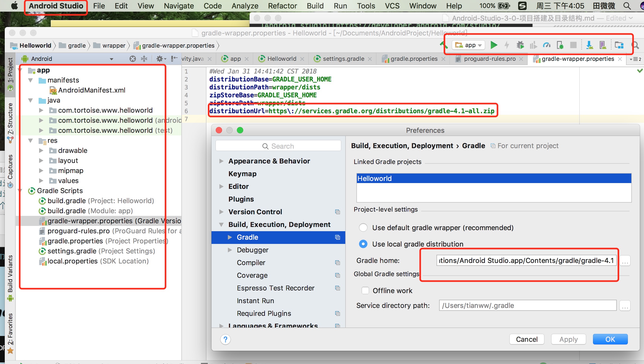Click the Cancel button
644x364 pixels.
[x=527, y=339]
